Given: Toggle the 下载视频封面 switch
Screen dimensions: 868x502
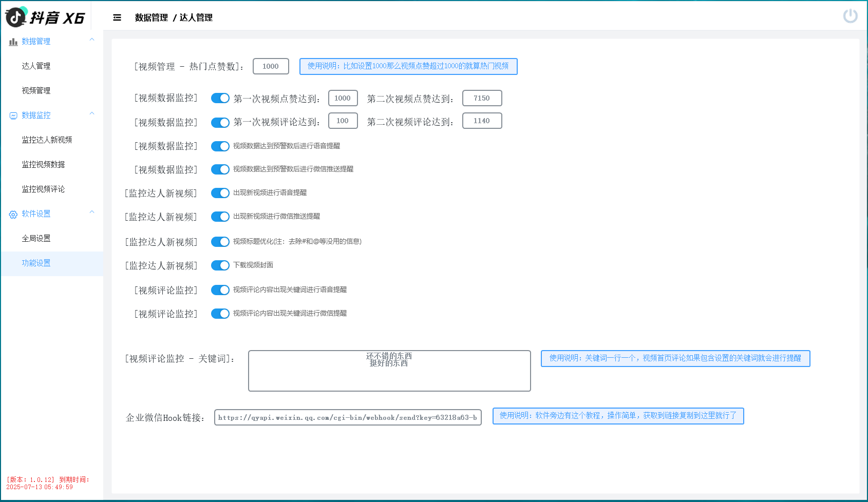Looking at the screenshot, I should (220, 265).
